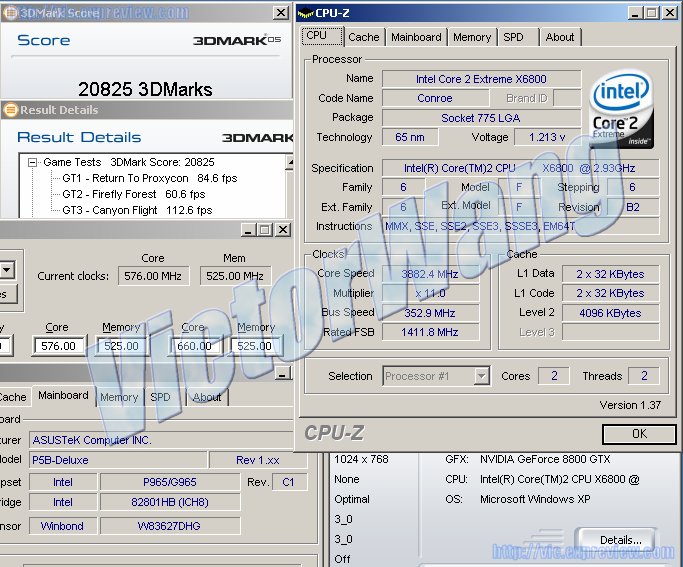Click the OK button in CPU-Z
The image size is (683, 567).
(x=639, y=434)
